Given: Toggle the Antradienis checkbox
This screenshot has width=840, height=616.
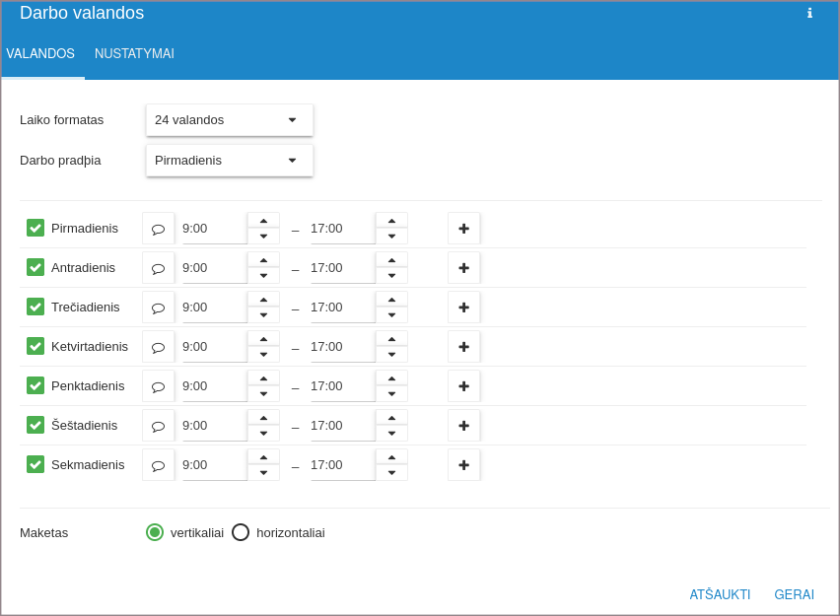Looking at the screenshot, I should point(35,267).
